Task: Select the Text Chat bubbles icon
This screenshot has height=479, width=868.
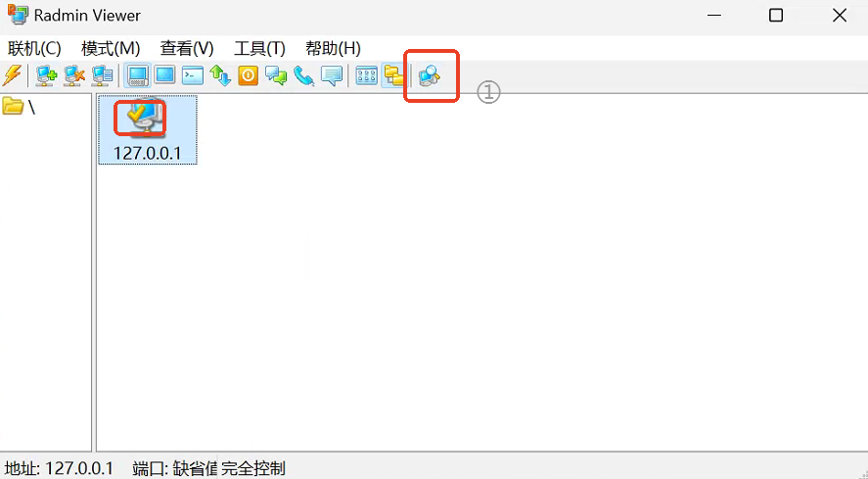Action: 276,75
